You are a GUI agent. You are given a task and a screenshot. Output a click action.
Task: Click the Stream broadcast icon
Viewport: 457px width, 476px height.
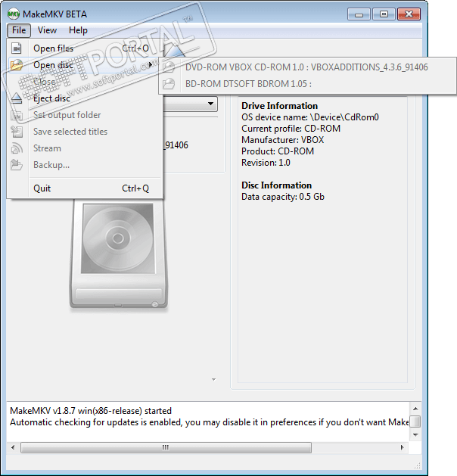click(x=17, y=148)
